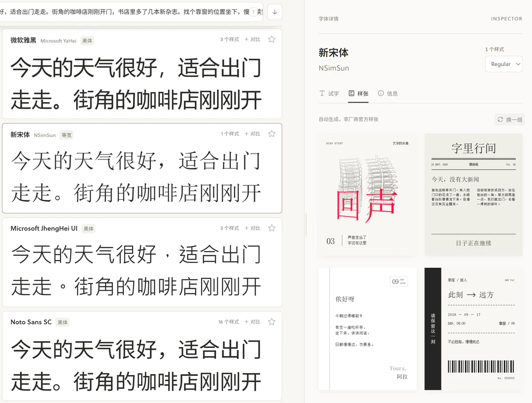Open the 回声 specimen poster thumbnail
This screenshot has height=403, width=532.
point(368,195)
